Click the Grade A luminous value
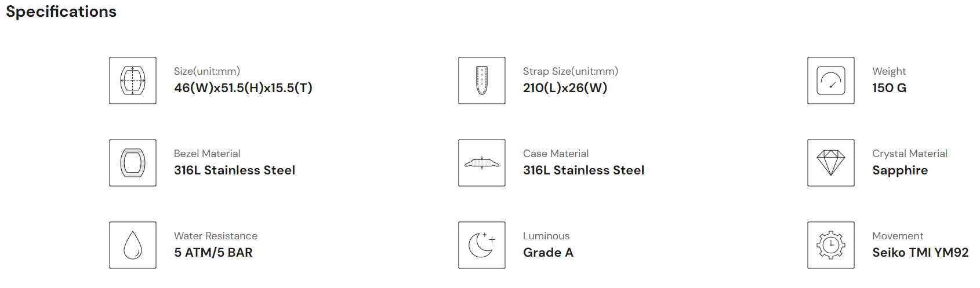Image resolution: width=980 pixels, height=288 pixels. point(548,253)
